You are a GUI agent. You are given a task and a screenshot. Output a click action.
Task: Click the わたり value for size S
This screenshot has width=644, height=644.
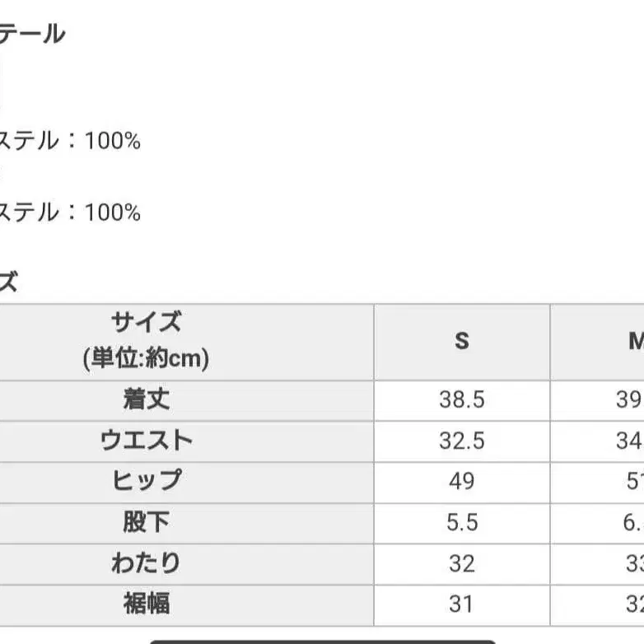tap(462, 563)
